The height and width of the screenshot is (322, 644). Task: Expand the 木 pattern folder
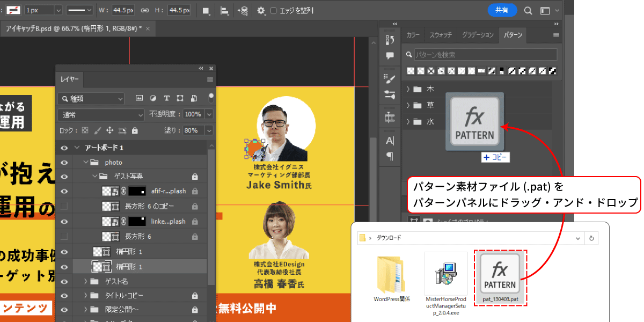coord(408,89)
